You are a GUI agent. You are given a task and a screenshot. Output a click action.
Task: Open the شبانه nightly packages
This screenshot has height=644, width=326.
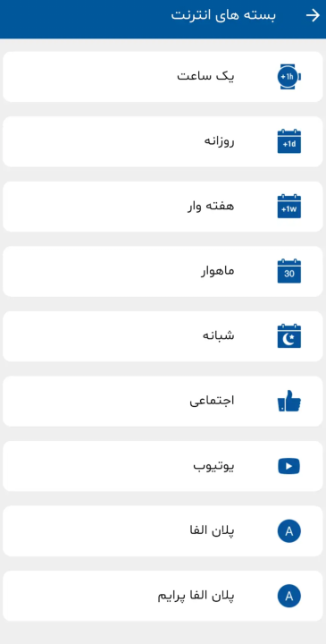pyautogui.click(x=163, y=336)
